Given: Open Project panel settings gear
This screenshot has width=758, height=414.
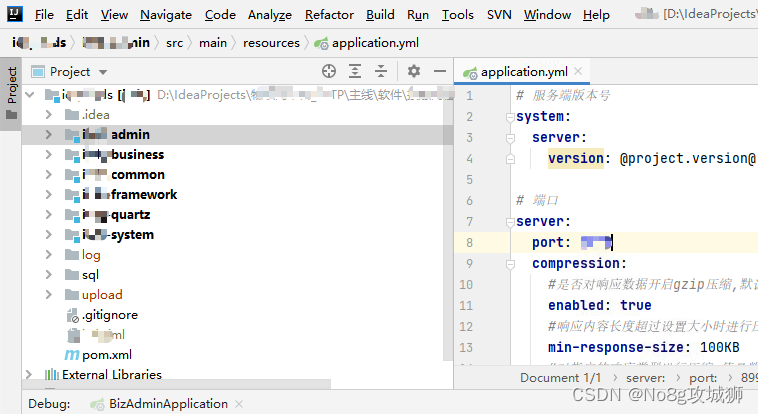Looking at the screenshot, I should tap(413, 72).
